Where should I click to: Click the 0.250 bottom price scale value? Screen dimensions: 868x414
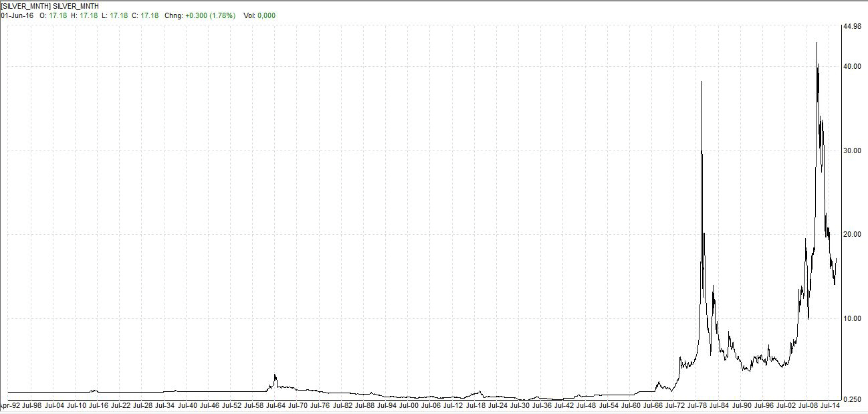tap(852, 400)
